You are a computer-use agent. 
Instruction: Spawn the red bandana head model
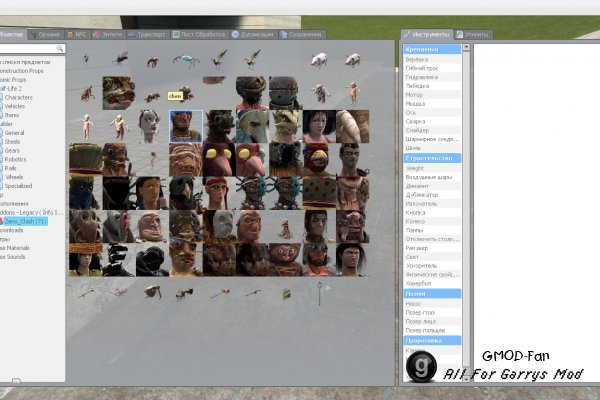click(219, 193)
